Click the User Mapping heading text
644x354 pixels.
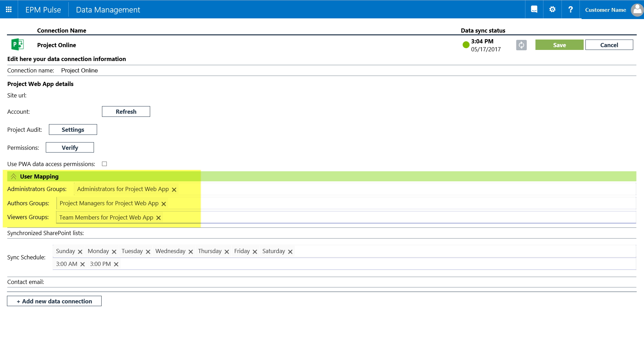[39, 176]
